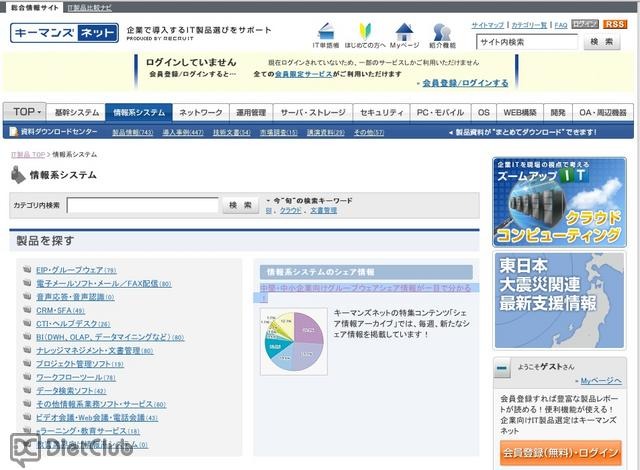This screenshot has height=470, width=640.
Task: Click the キーマンズネット logo
Action: 63,33
